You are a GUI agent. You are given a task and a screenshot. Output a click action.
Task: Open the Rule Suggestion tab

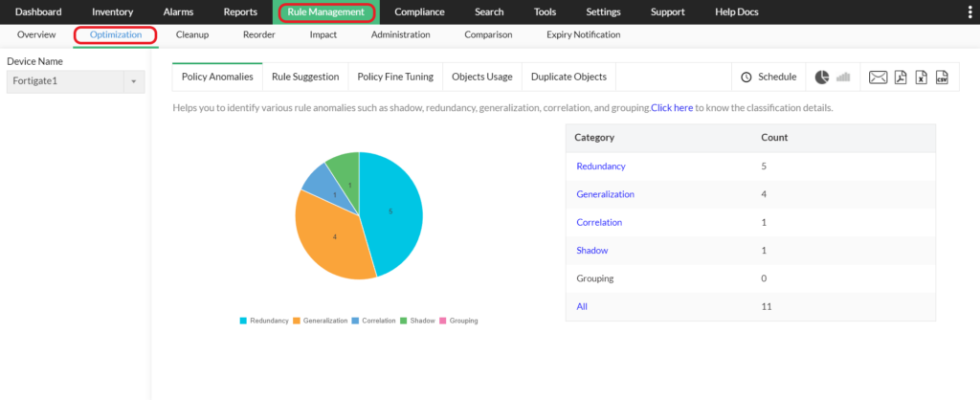coord(305,77)
